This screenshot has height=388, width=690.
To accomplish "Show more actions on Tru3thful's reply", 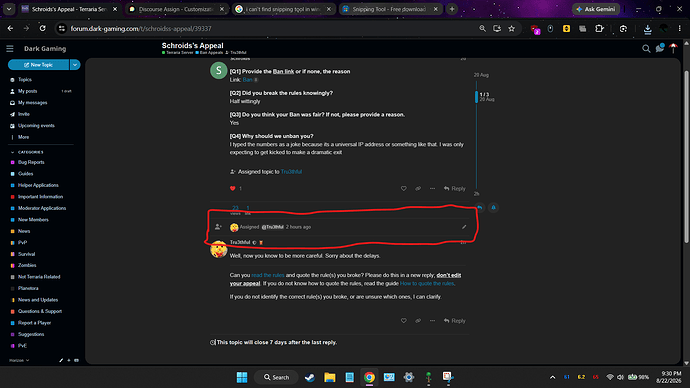I will pyautogui.click(x=433, y=321).
